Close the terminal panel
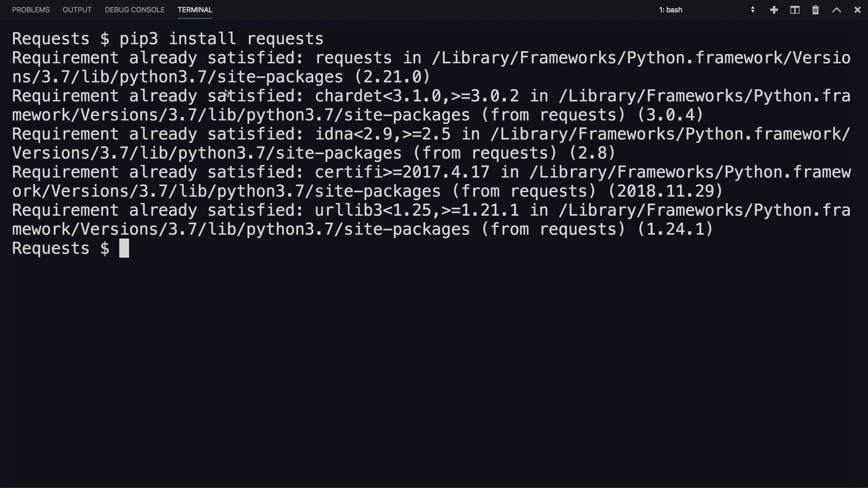868x488 pixels. point(858,10)
